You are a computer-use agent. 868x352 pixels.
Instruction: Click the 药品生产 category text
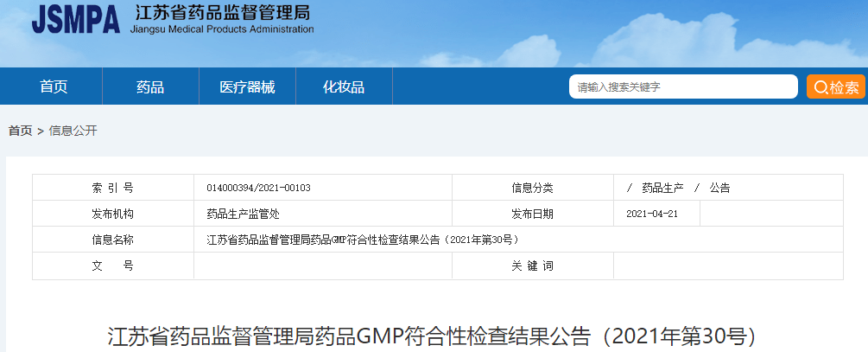point(662,188)
